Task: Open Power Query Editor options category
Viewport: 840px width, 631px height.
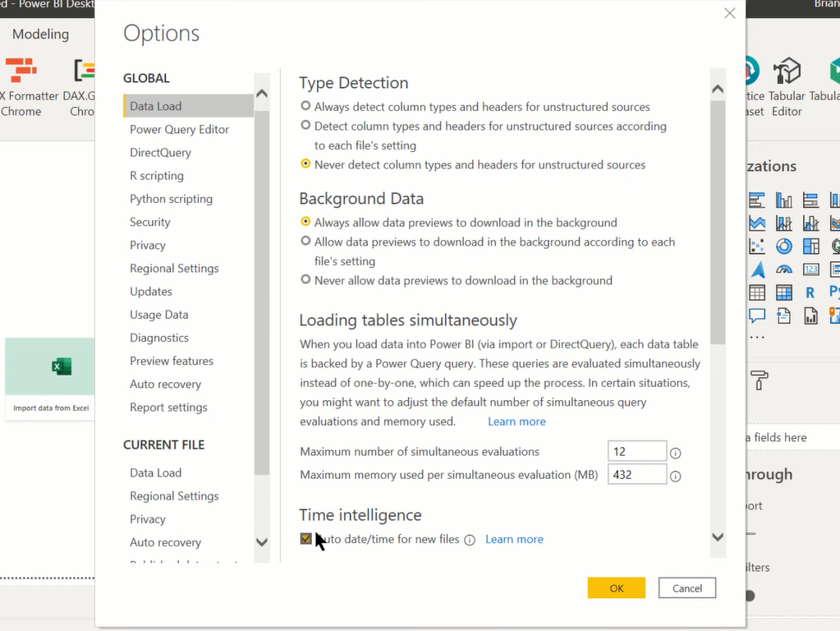Action: 180,129
